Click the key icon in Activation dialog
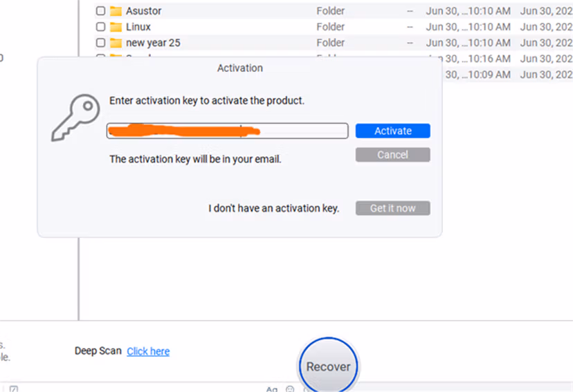Screen dimensions: 573x392 click(75, 118)
